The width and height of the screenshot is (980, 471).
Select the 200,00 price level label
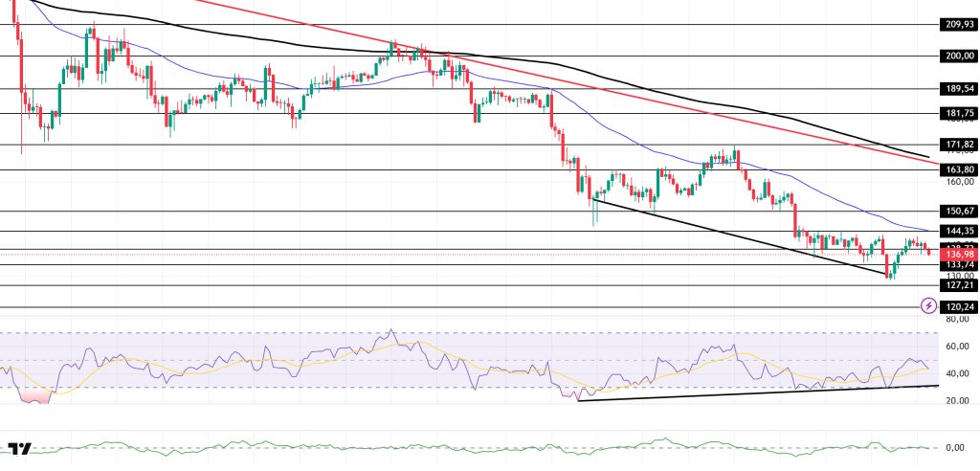[959, 56]
